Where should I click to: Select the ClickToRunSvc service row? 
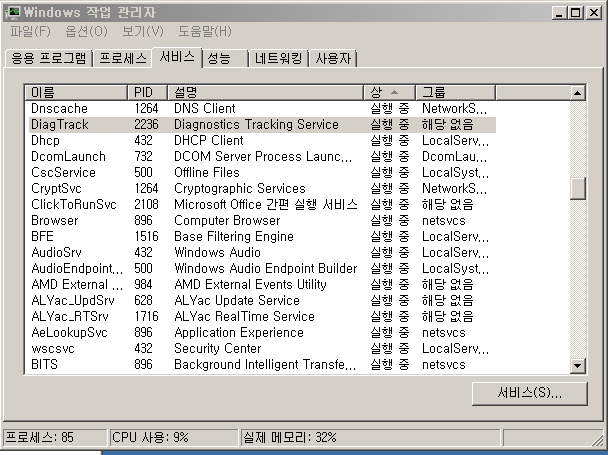(262, 204)
